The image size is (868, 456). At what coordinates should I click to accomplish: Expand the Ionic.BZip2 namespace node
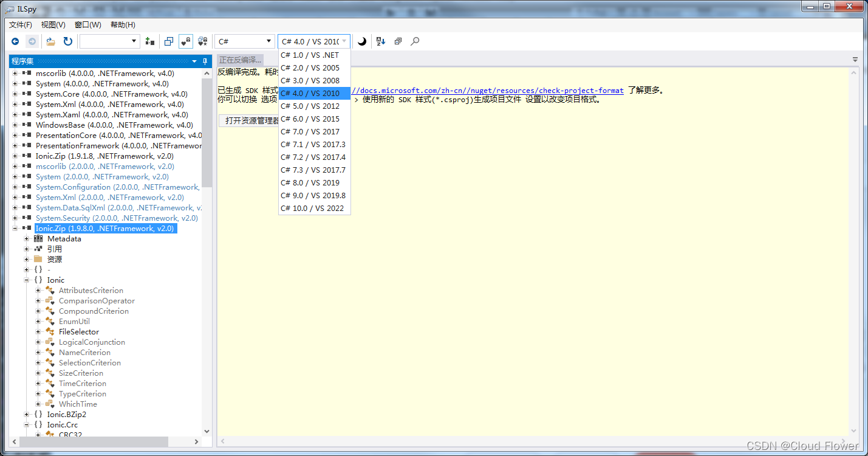[x=26, y=414]
